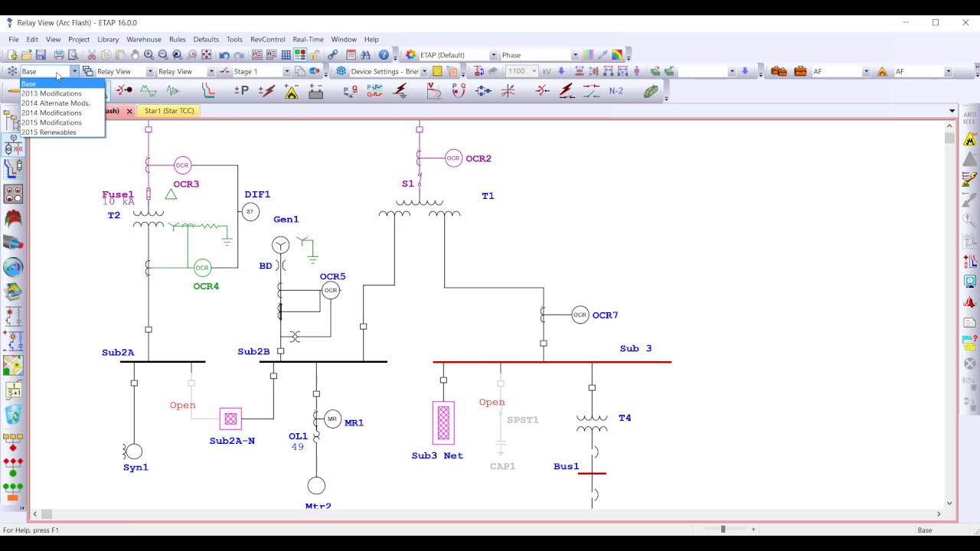The width and height of the screenshot is (980, 551).
Task: Open the first AF study case dropdown
Action: (x=866, y=71)
